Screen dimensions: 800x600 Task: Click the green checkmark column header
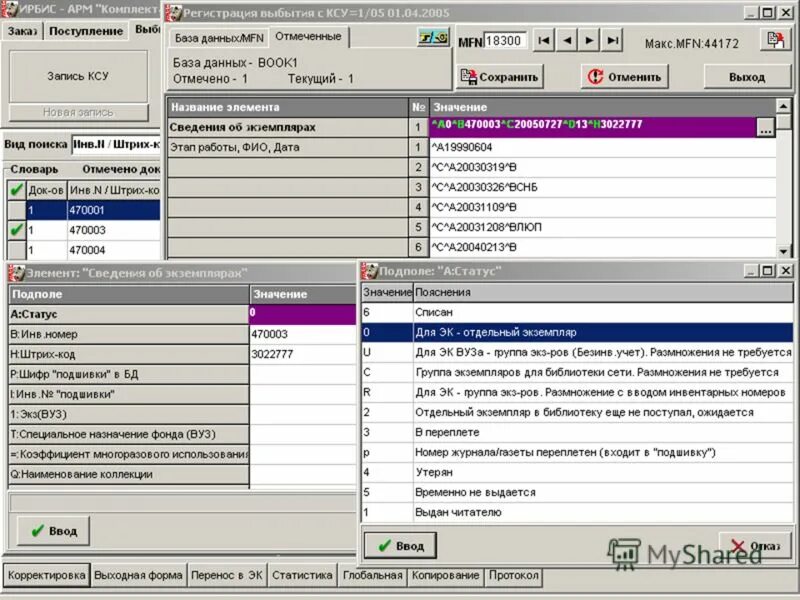pyautogui.click(x=16, y=190)
